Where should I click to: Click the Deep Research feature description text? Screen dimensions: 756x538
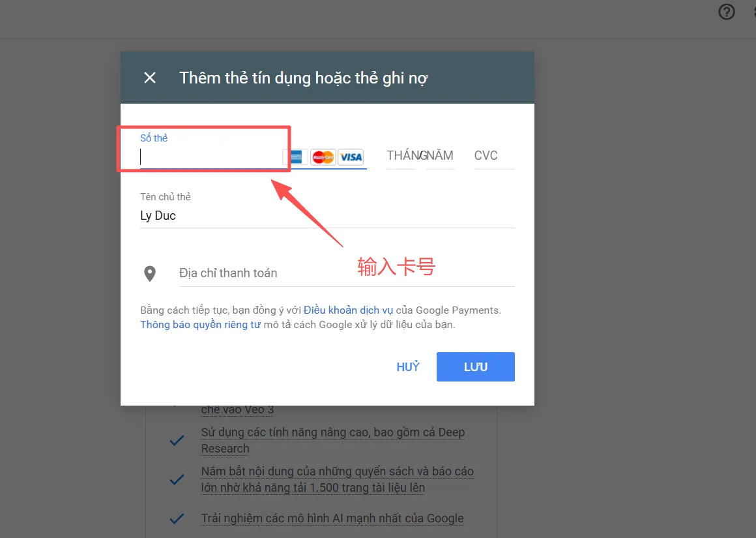[x=332, y=440]
